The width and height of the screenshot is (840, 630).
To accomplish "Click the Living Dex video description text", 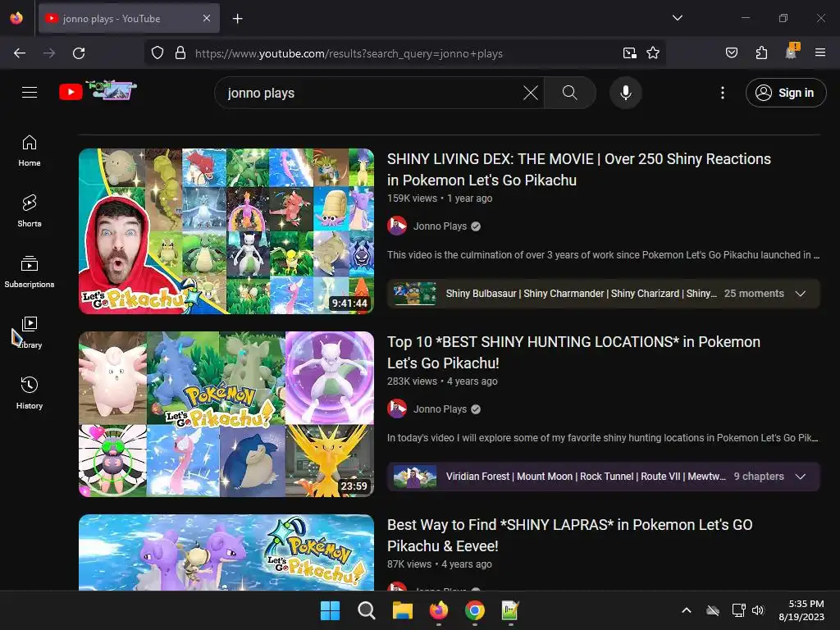I will point(603,255).
